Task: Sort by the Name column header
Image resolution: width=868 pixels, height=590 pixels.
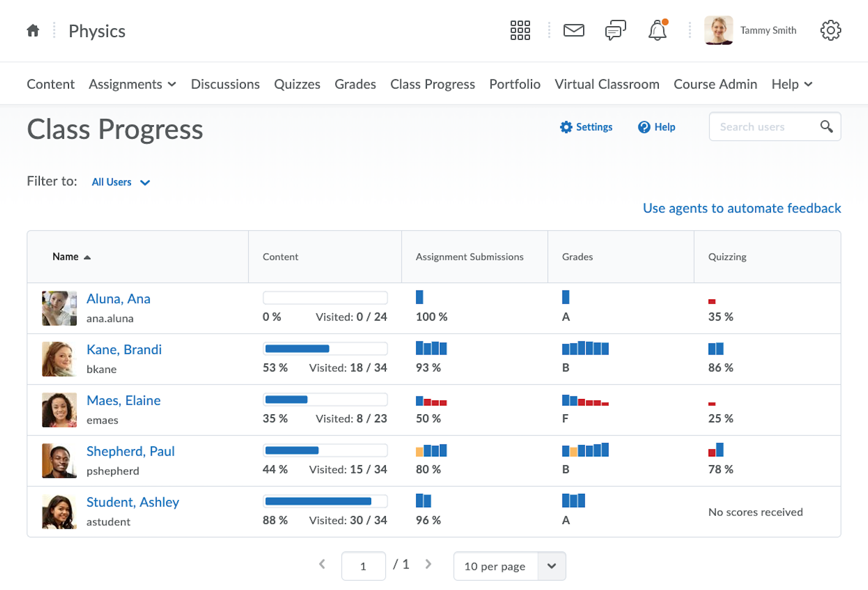Action: click(72, 257)
